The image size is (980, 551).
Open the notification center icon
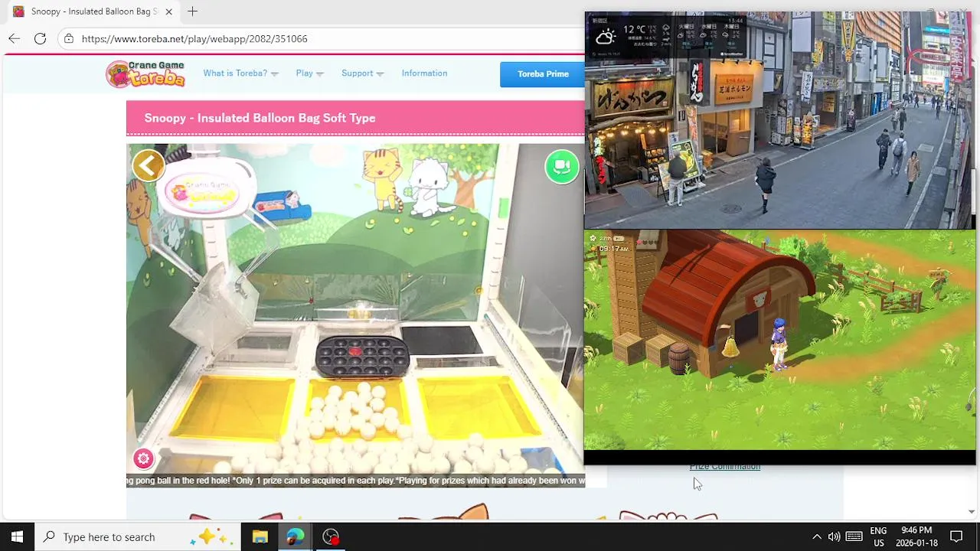[x=956, y=536]
